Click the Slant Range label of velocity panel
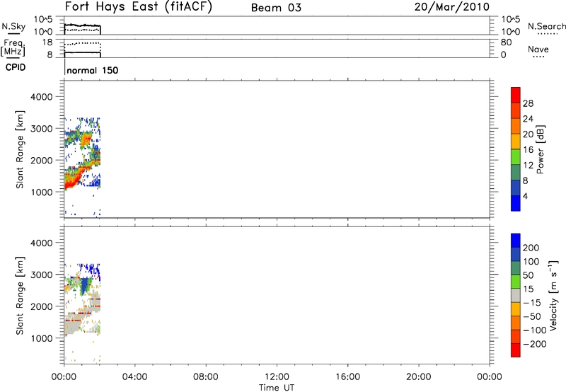566x392 pixels. click(20, 296)
